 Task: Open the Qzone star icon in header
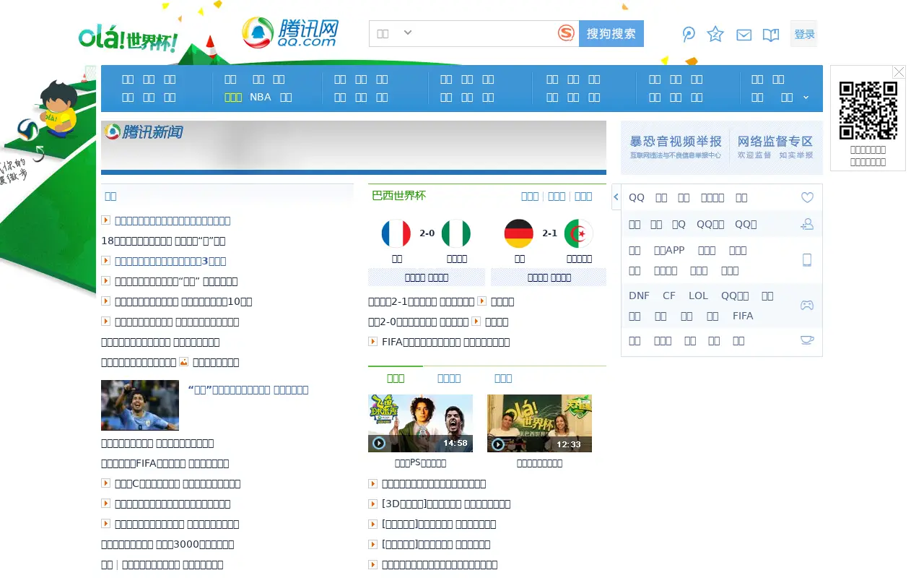715,34
